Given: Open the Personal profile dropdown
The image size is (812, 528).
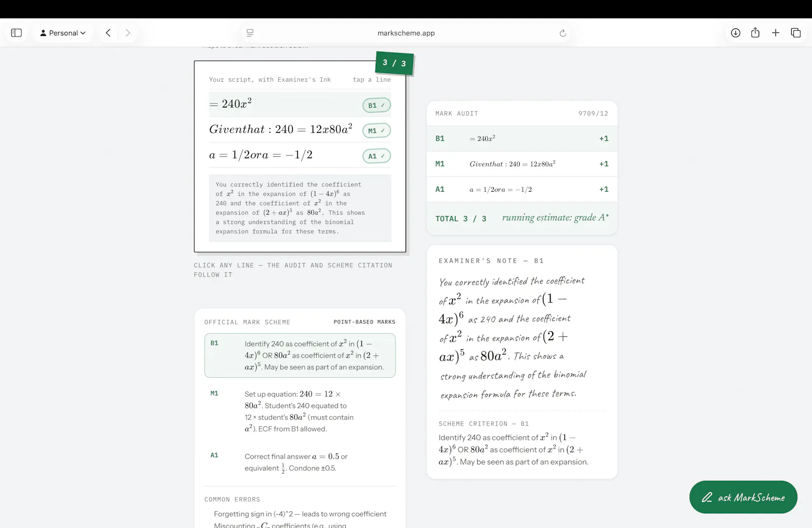Looking at the screenshot, I should [x=63, y=33].
